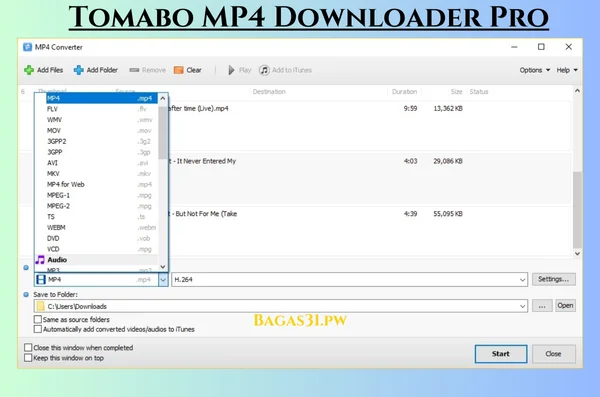Viewport: 600px width, 397px height.
Task: Open the H.264 codec dropdown
Action: point(522,280)
